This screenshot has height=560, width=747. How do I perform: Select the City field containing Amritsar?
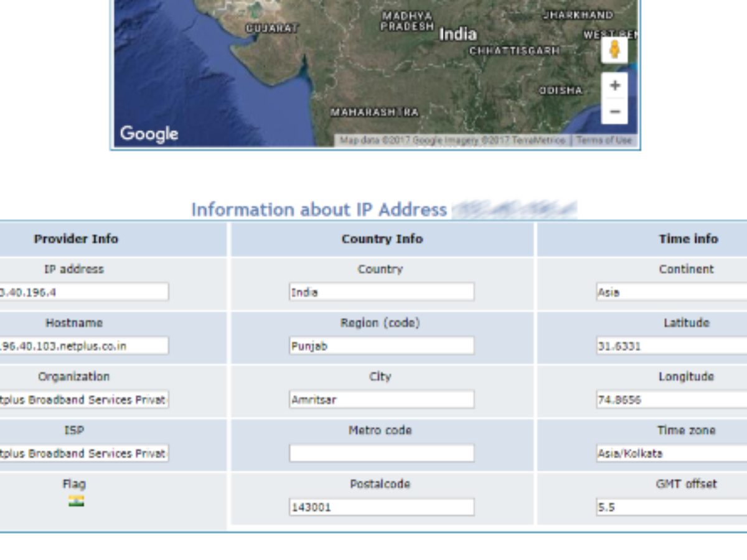coord(382,399)
